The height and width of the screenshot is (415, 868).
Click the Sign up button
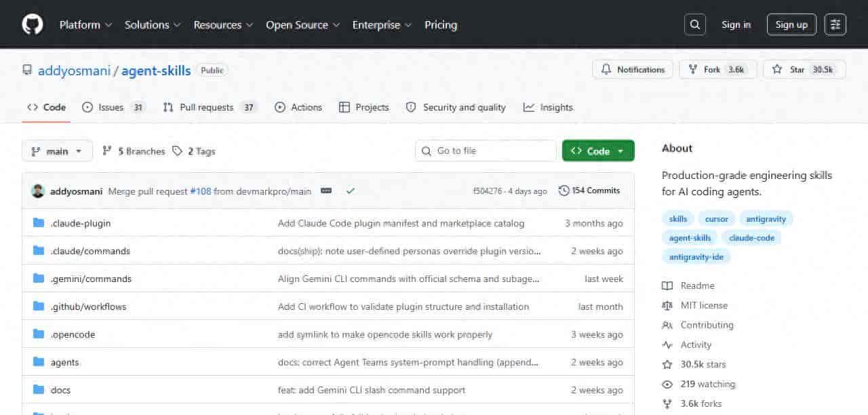point(791,24)
